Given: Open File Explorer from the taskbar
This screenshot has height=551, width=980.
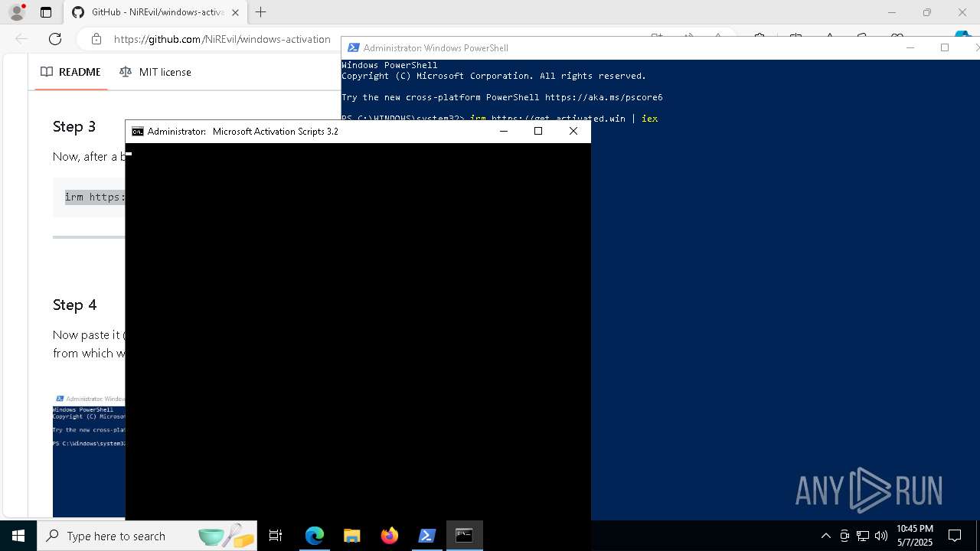Looking at the screenshot, I should (351, 536).
